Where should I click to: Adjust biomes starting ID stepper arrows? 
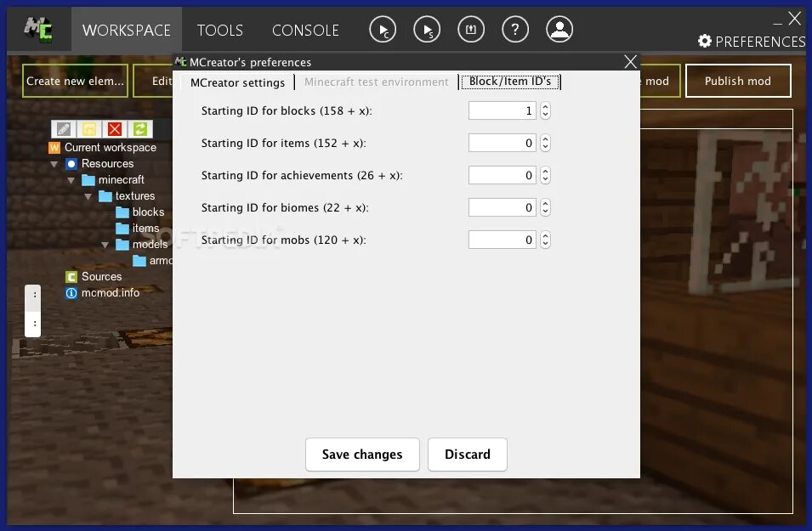coord(545,207)
